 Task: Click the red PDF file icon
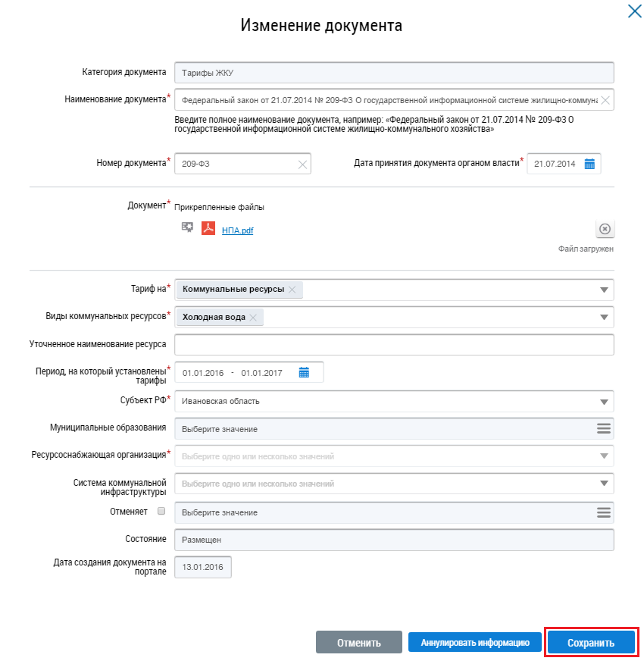208,229
